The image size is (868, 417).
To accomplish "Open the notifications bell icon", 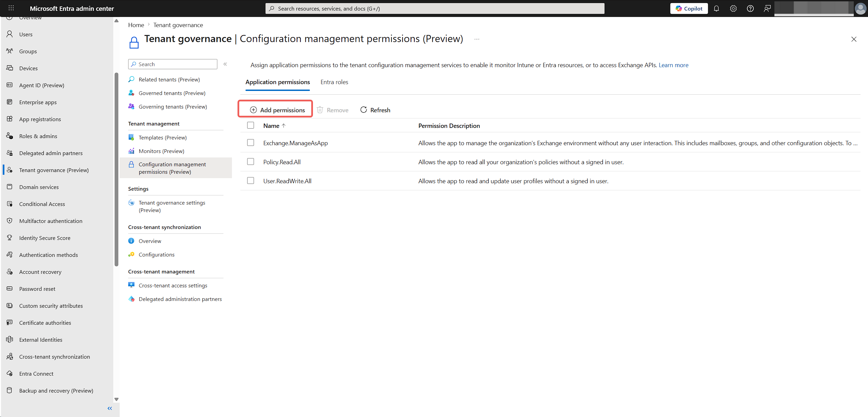I will (x=716, y=8).
